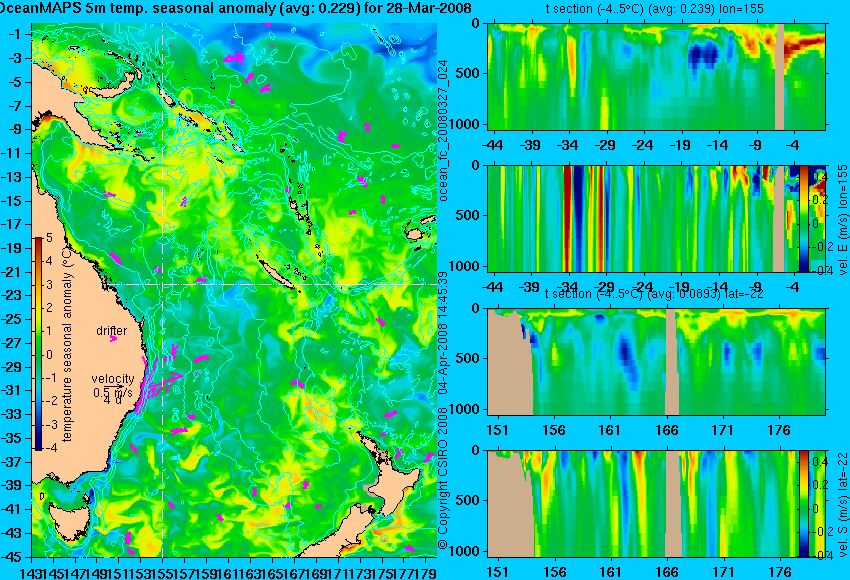Click the '-11' latitude tick on map

12,153
